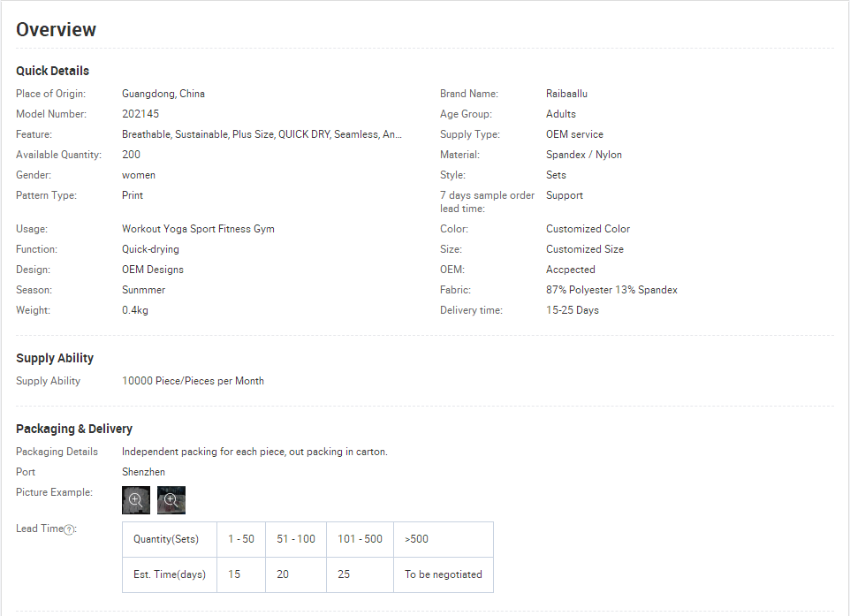Click the '7 days sample order lead time:' label
850x616 pixels.
point(488,202)
